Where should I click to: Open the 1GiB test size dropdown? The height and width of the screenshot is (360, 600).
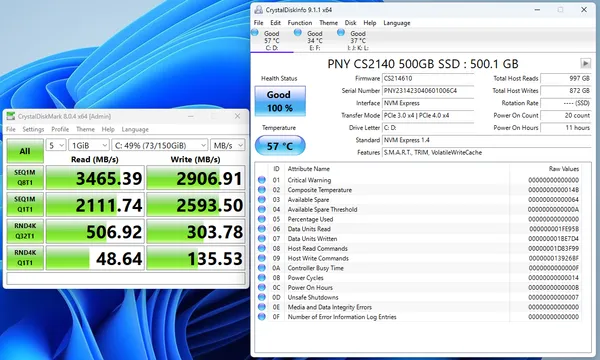tap(89, 145)
